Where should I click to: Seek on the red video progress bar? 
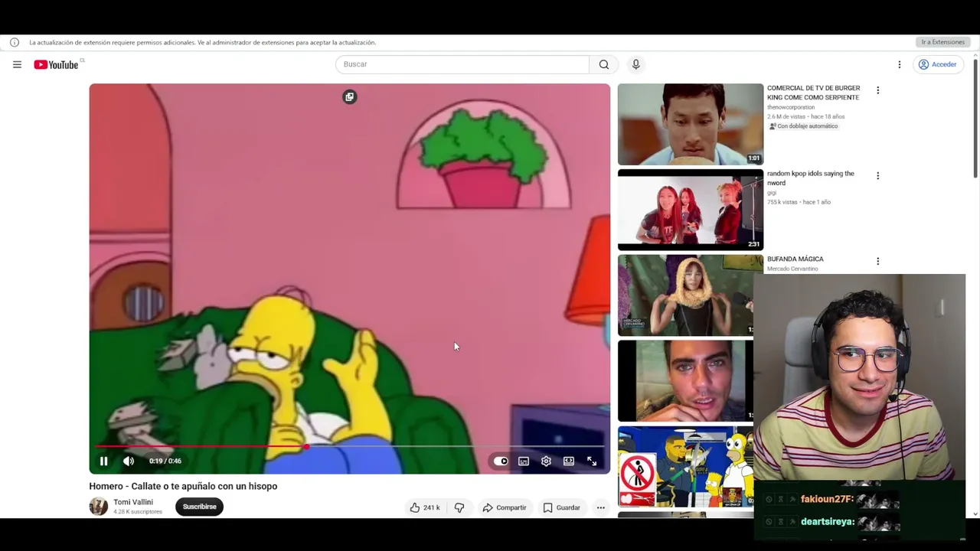tap(350, 446)
